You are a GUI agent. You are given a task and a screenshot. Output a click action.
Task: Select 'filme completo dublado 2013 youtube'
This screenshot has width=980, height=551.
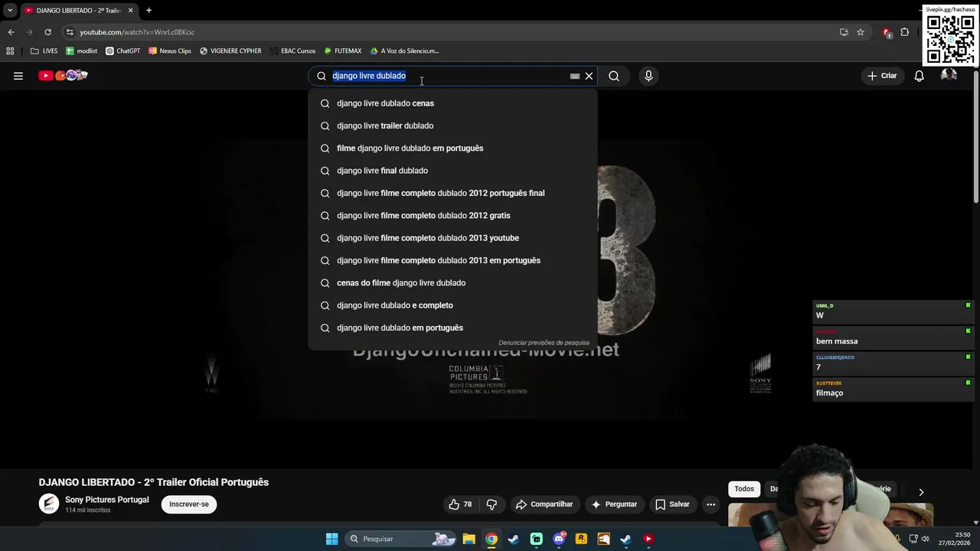coord(452,238)
